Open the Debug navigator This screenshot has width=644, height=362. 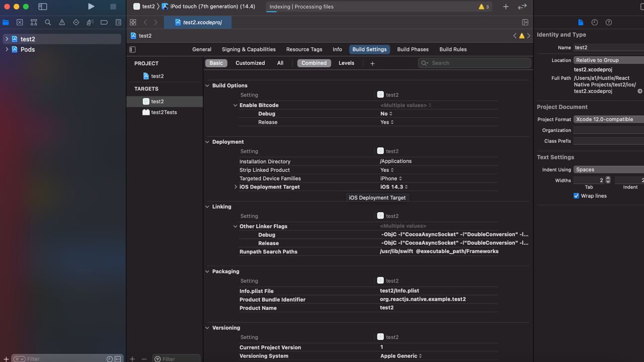coord(90,22)
